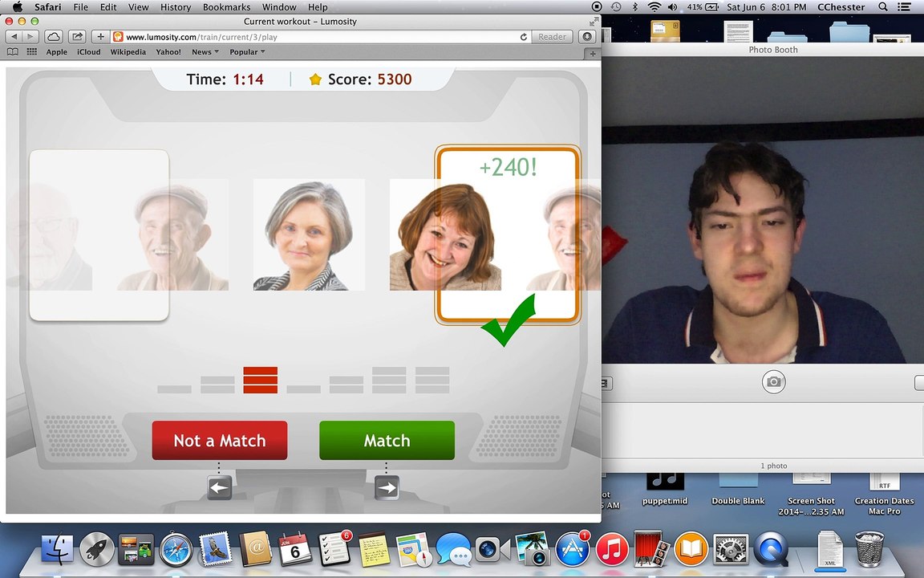Open Yahoo! bookmark link
The image size is (924, 578).
168,52
